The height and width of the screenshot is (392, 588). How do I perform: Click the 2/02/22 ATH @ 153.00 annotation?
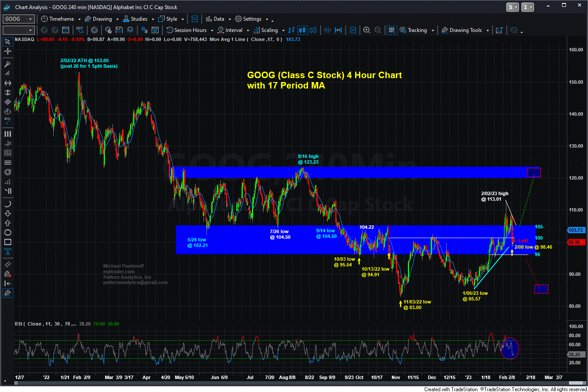(89, 63)
